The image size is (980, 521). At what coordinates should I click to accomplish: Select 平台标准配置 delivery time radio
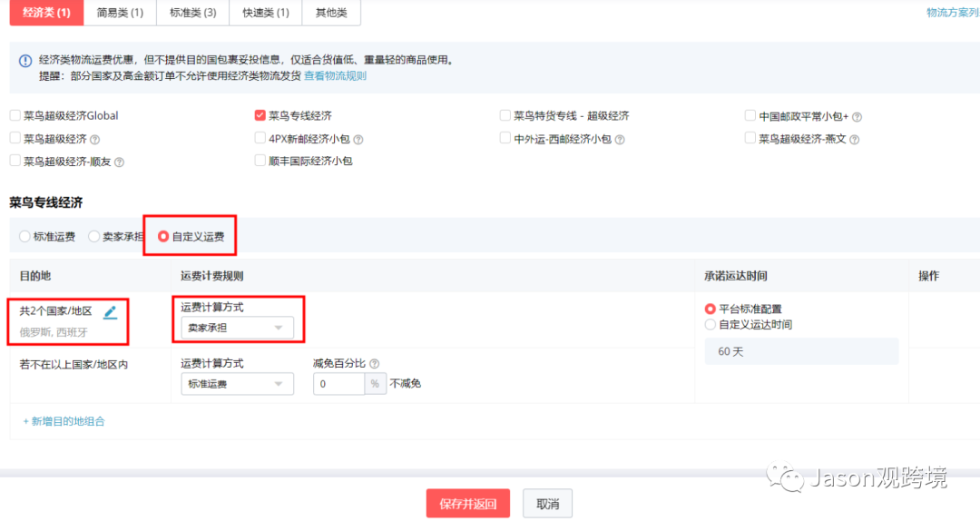(710, 309)
